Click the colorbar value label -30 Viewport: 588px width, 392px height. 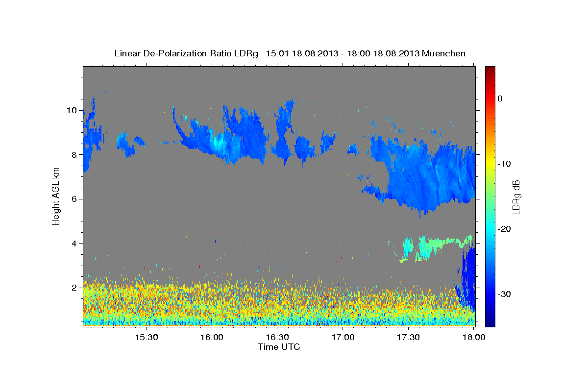coord(504,294)
